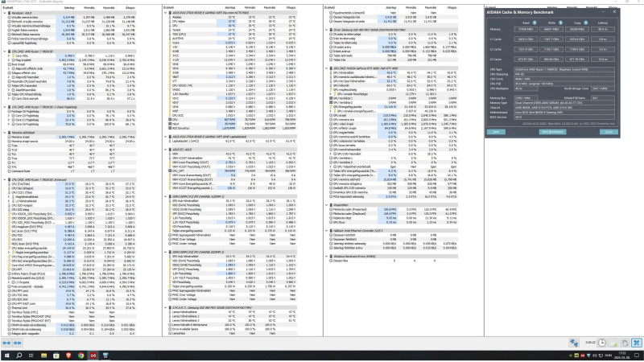The height and width of the screenshot is (362, 644).
Task: Click the info icon beside Read in AIDA64
Action: pyautogui.click(x=535, y=23)
